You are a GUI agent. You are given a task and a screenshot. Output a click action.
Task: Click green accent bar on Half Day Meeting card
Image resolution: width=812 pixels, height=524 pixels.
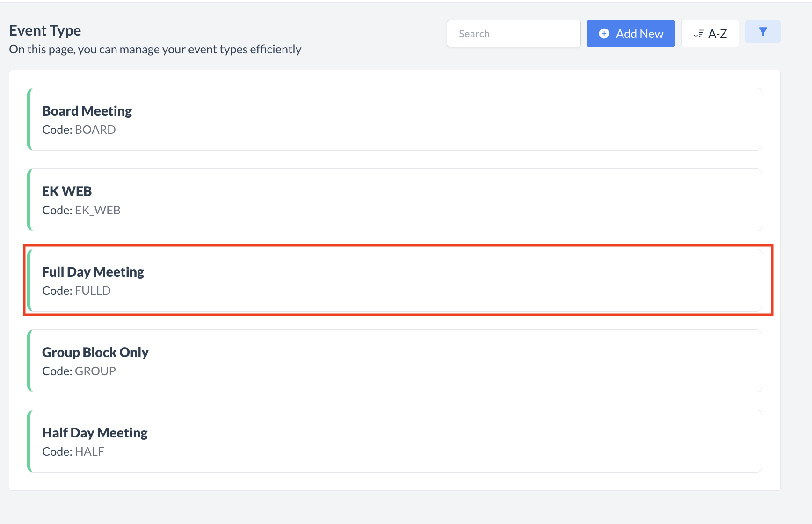(29, 441)
